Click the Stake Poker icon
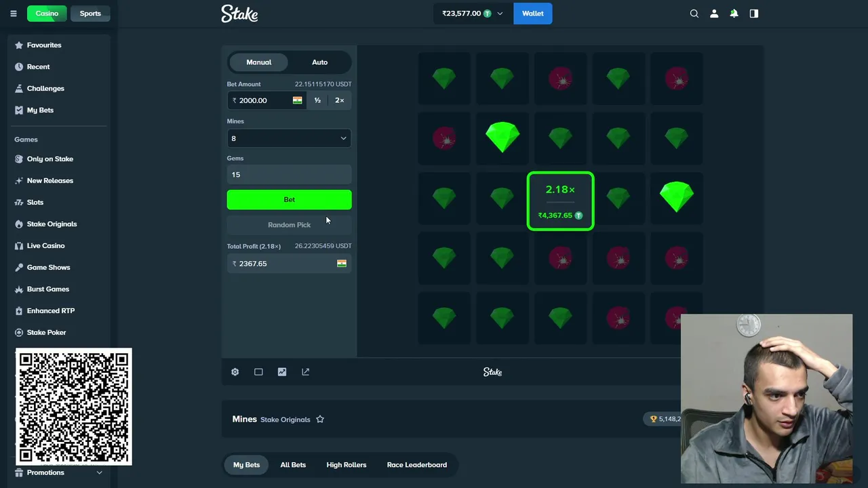The image size is (868, 488). click(19, 332)
